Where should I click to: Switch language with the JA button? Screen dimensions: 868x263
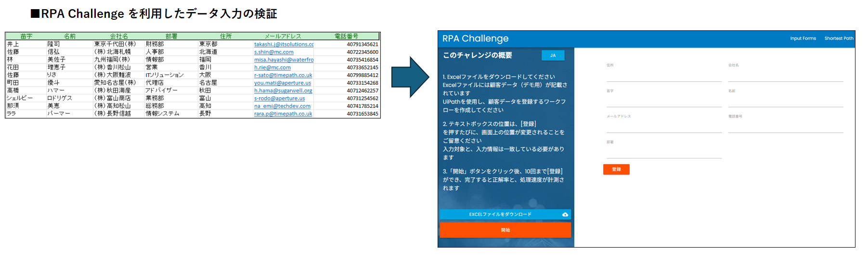pos(553,55)
